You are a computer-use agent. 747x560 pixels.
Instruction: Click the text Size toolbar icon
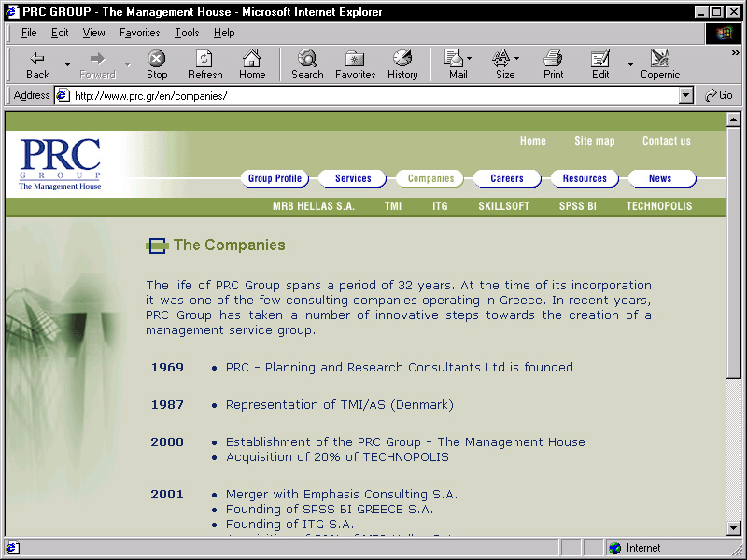point(500,58)
